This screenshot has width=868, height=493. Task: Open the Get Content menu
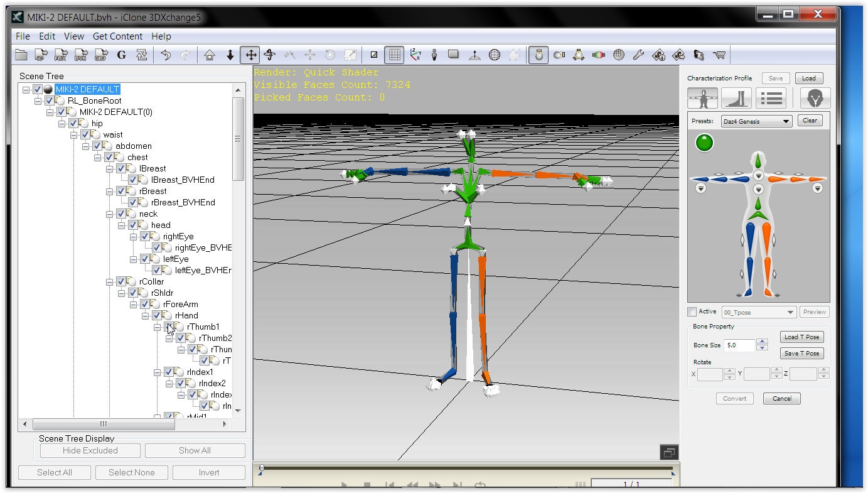click(x=117, y=36)
